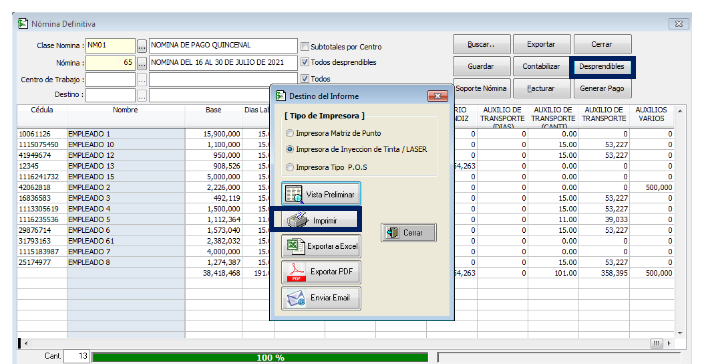Select the EMPLEADO 8 row name
705x364 pixels.
[89, 262]
